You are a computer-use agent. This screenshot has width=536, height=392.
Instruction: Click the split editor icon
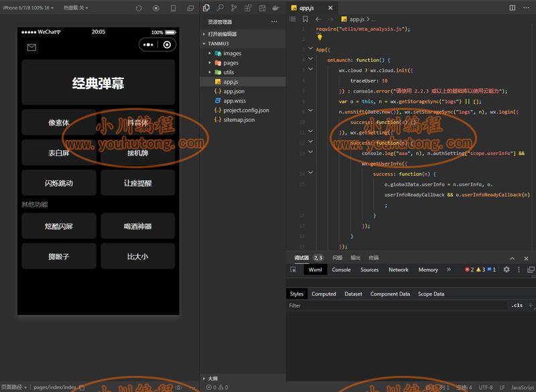point(512,8)
